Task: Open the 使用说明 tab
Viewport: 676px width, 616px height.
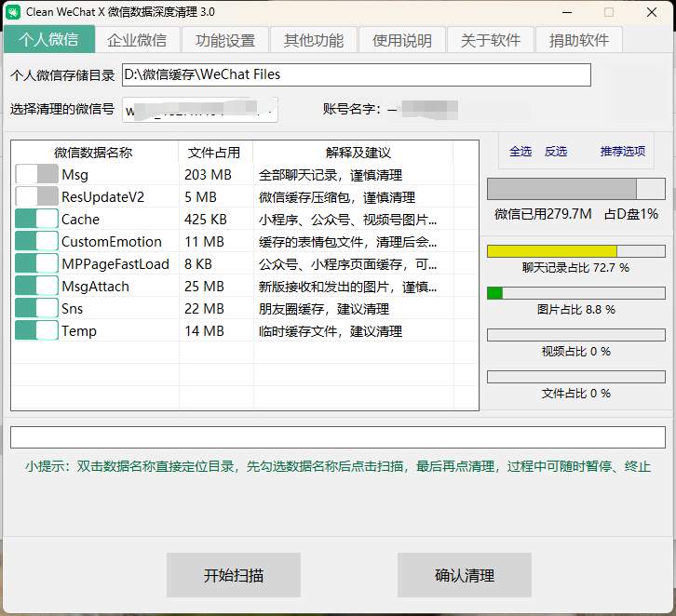Action: tap(402, 40)
